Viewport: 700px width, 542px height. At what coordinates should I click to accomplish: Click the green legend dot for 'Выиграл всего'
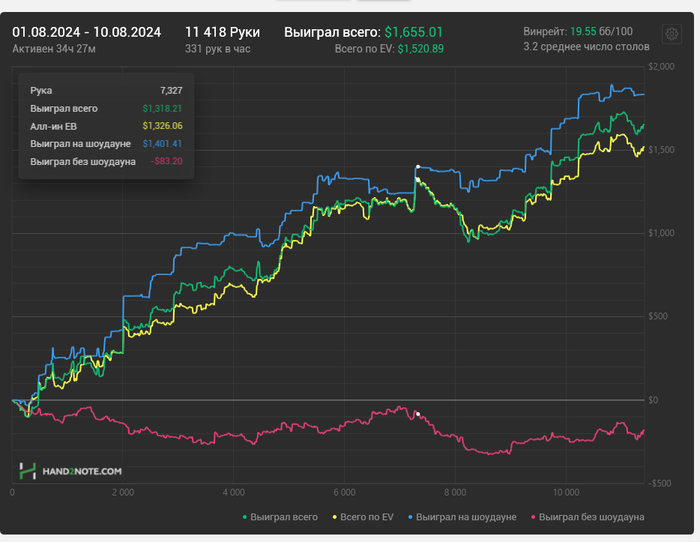245,517
